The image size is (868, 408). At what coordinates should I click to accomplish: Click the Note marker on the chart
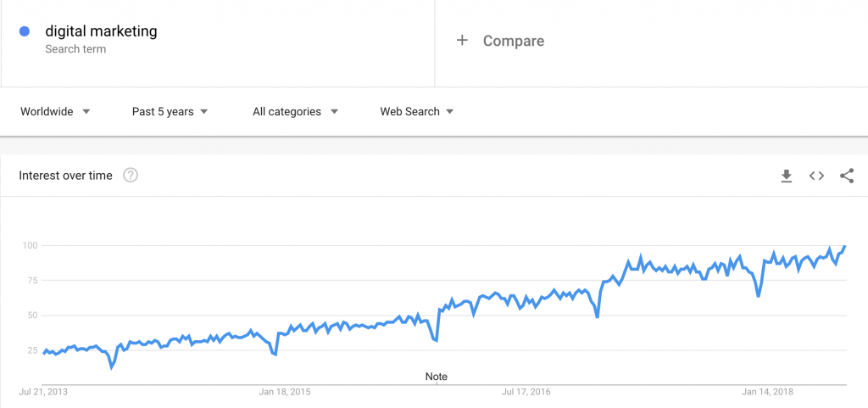coord(436,376)
